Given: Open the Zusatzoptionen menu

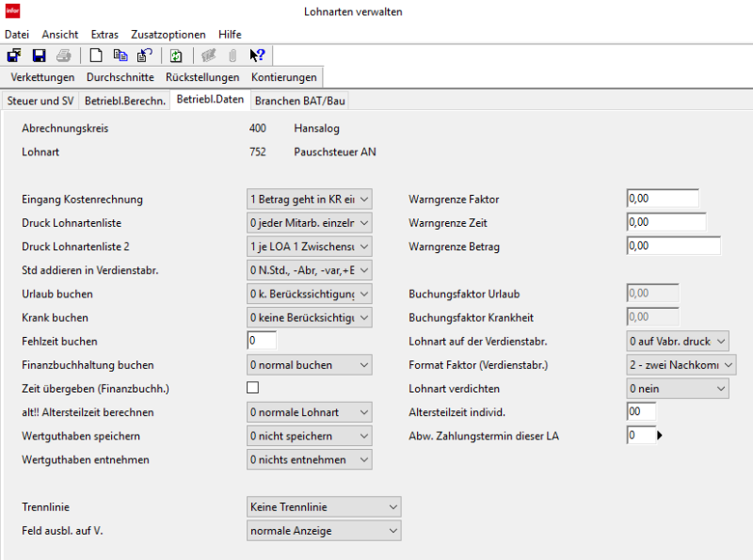Looking at the screenshot, I should [168, 35].
